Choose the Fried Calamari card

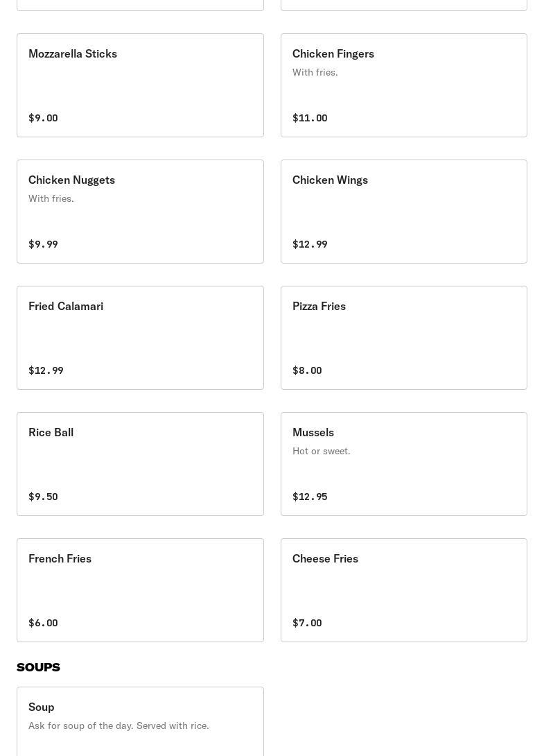[x=140, y=337]
